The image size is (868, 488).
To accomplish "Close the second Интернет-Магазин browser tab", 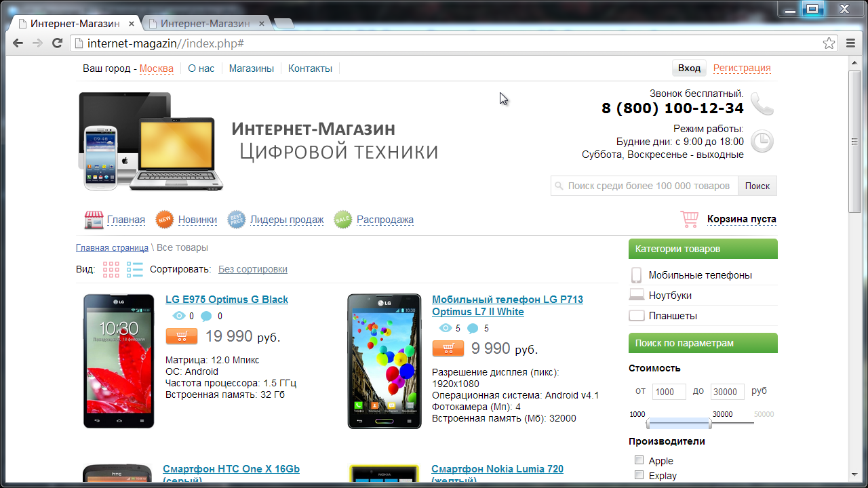I will [x=261, y=24].
